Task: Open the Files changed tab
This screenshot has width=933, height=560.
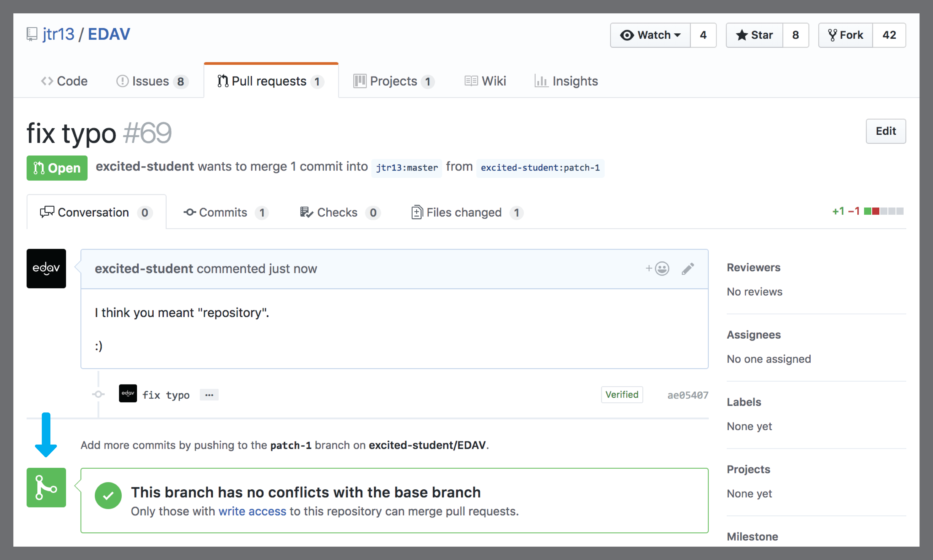Action: click(467, 212)
